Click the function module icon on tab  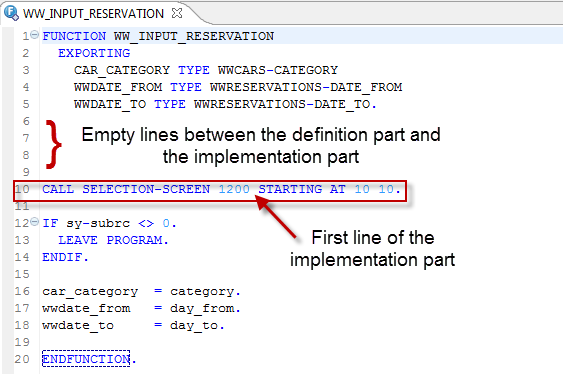(x=11, y=13)
